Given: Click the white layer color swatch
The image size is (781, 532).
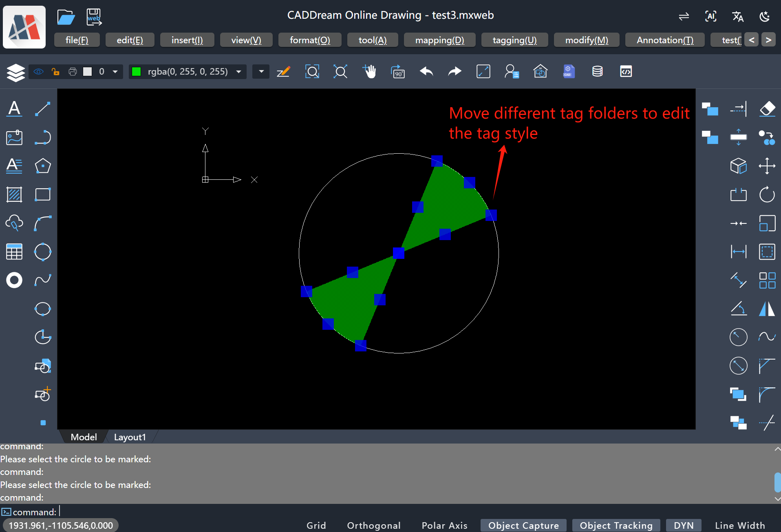Looking at the screenshot, I should [x=87, y=72].
